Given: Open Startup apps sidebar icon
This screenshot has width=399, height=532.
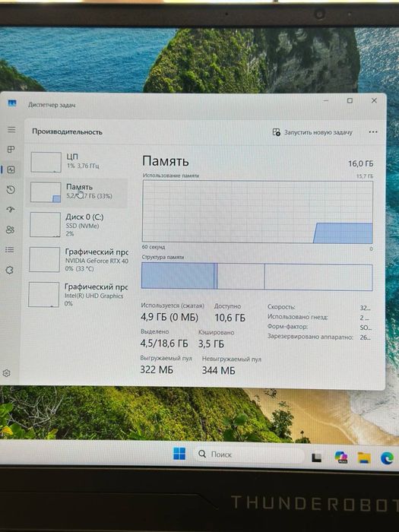Looking at the screenshot, I should [x=11, y=210].
